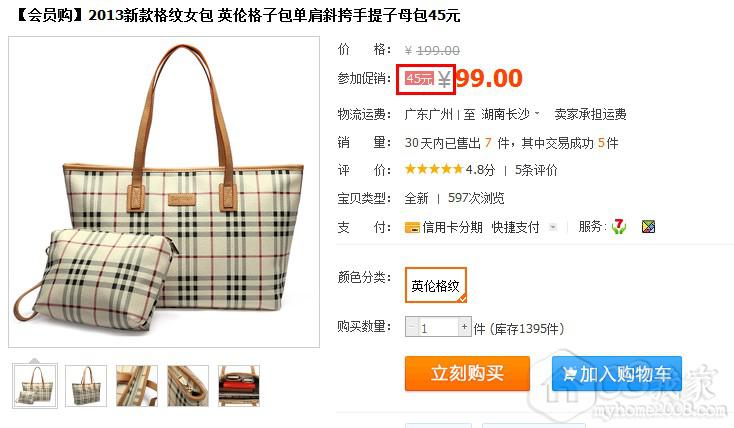The width and height of the screenshot is (734, 428).
Task: Click the purchase quantity input field
Action: pyautogui.click(x=438, y=327)
